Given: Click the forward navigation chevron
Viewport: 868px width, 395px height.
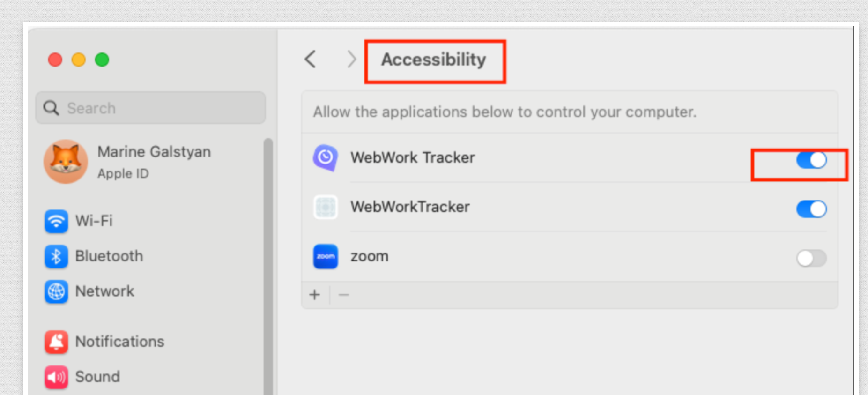Looking at the screenshot, I should point(351,60).
